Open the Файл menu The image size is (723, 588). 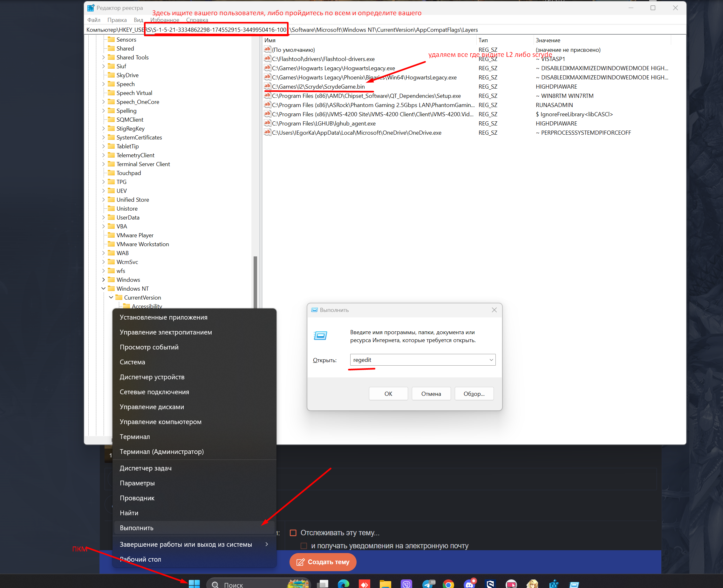coord(94,20)
